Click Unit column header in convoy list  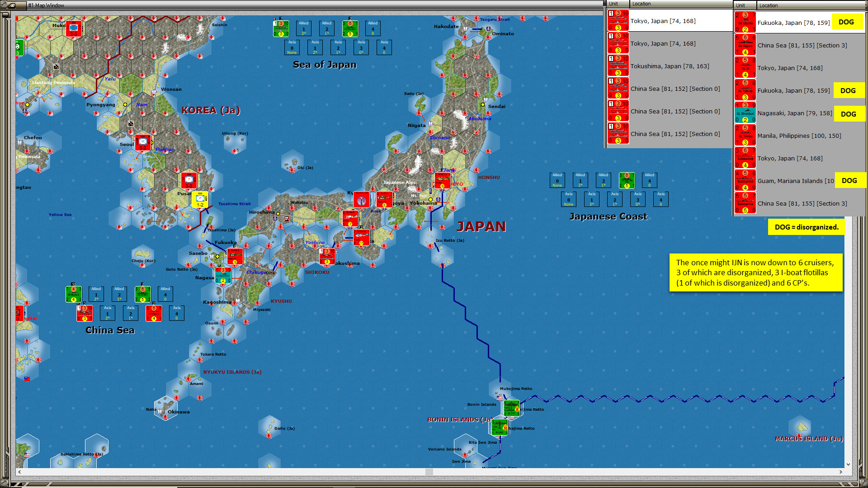pyautogui.click(x=618, y=4)
